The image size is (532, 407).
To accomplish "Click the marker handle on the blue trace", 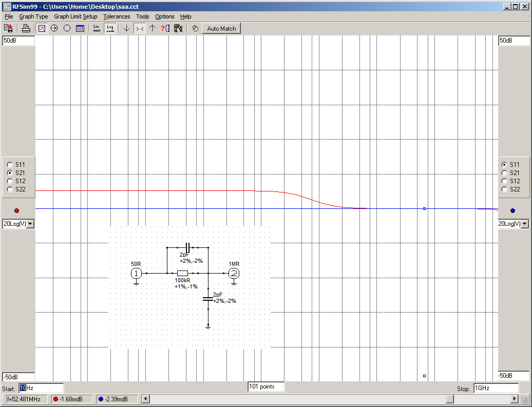I will pos(425,208).
